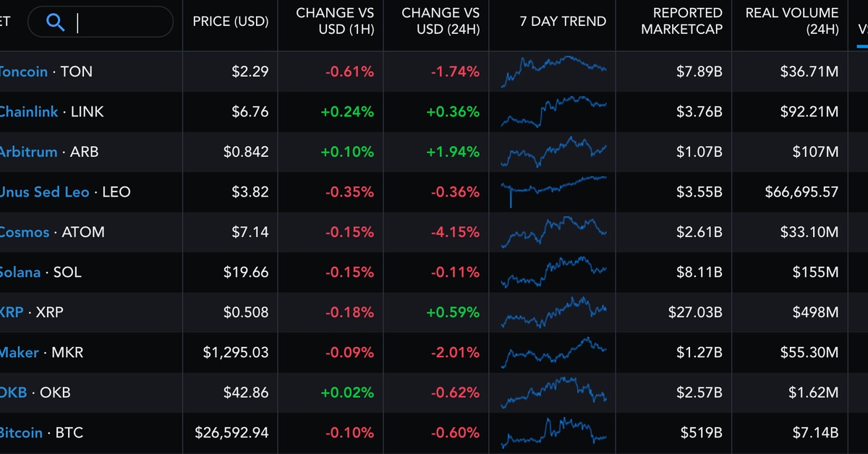This screenshot has height=454, width=868.
Task: Open the Maker asset link
Action: coord(20,353)
